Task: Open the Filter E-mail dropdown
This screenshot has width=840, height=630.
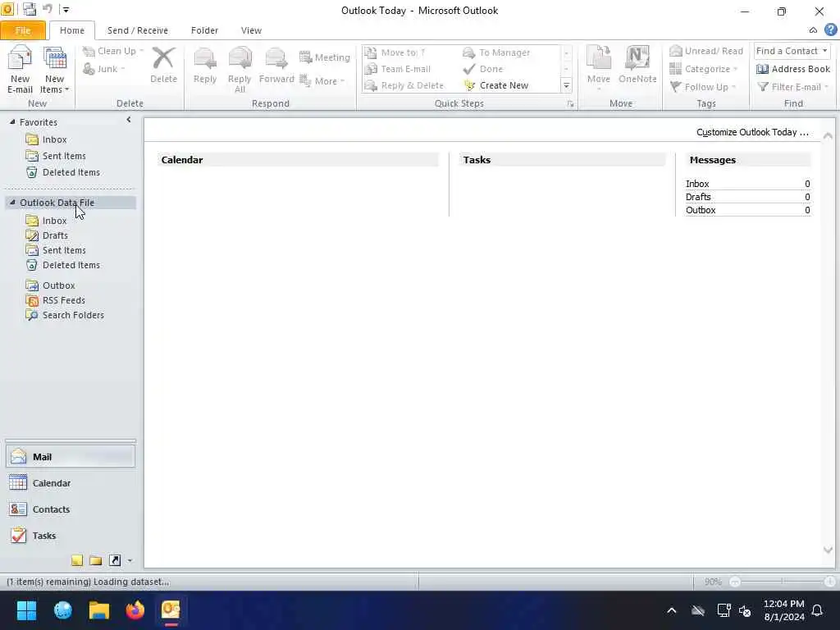Action: 793,87
